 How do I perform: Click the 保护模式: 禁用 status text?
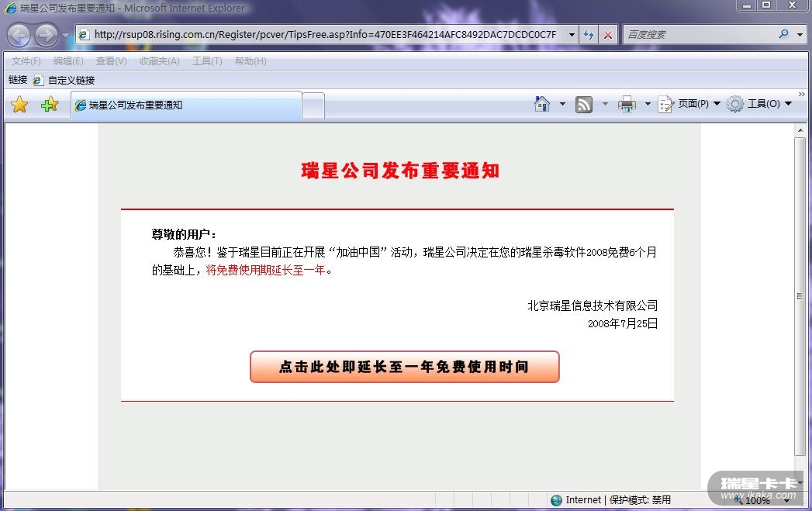640,500
